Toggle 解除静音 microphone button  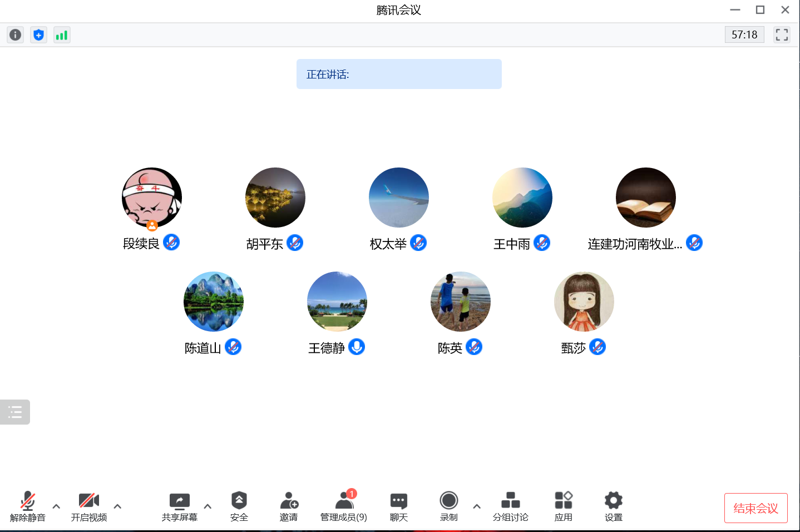[x=28, y=506]
